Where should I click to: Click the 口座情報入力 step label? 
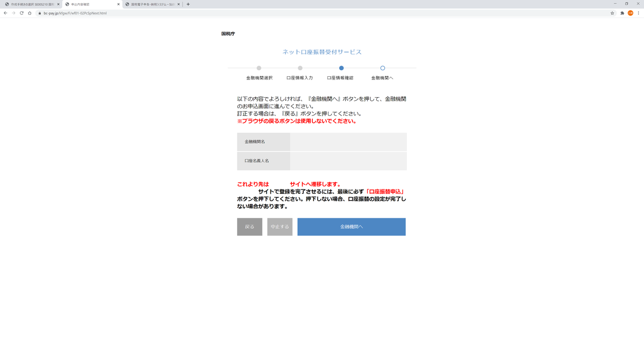[300, 78]
